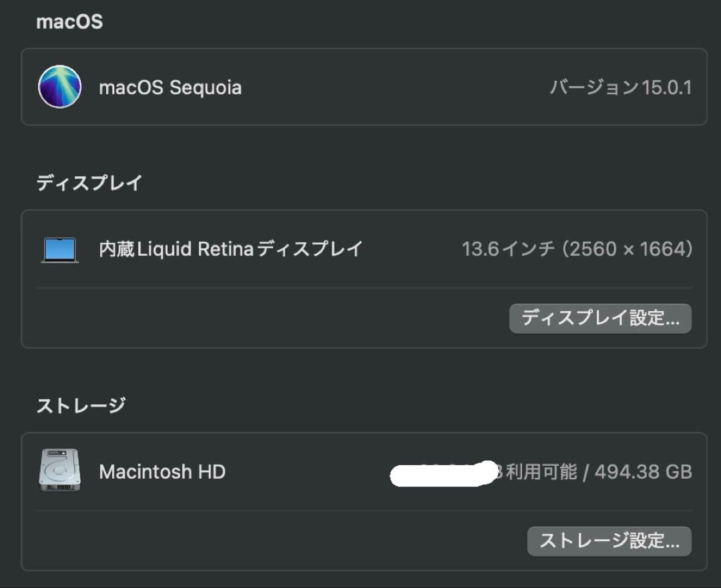Click the バージョン15.0.1 version label

pos(621,87)
